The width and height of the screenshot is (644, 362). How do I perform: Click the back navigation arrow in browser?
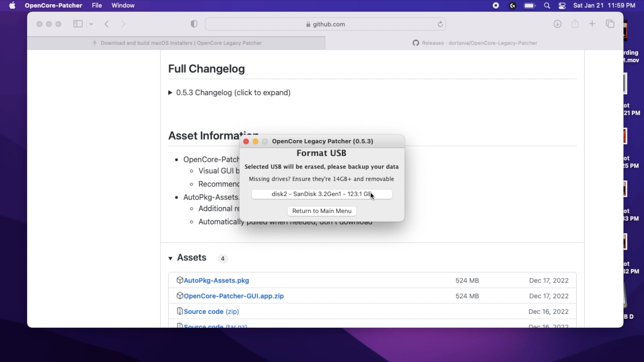[x=107, y=24]
